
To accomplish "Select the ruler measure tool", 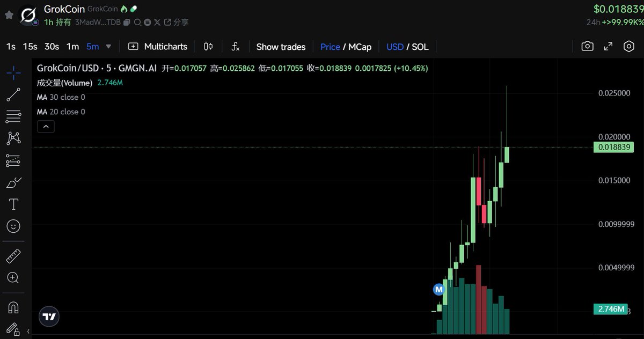I will [x=13, y=256].
